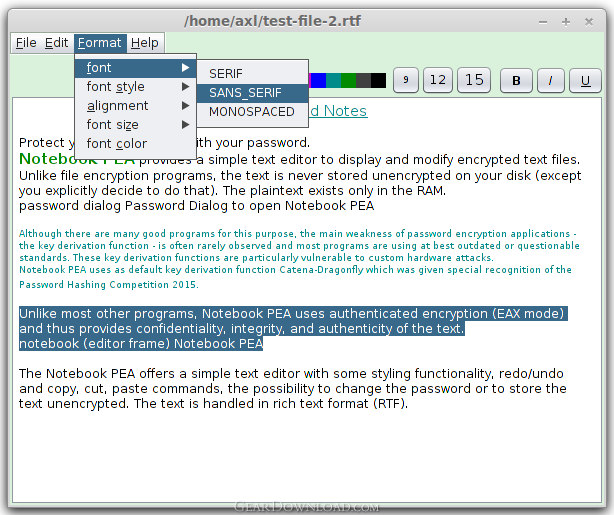Click empty editor area below last paragraph
614x515 pixels.
pyautogui.click(x=307, y=456)
